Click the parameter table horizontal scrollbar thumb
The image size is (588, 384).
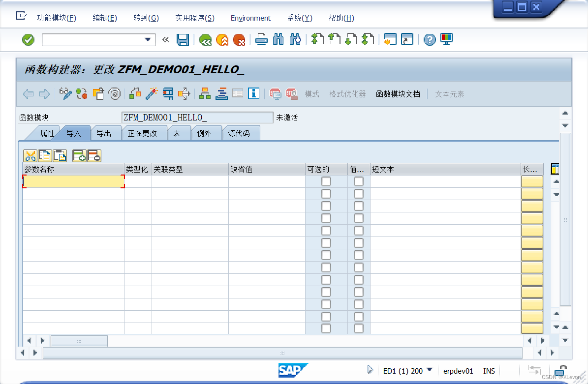coord(79,341)
